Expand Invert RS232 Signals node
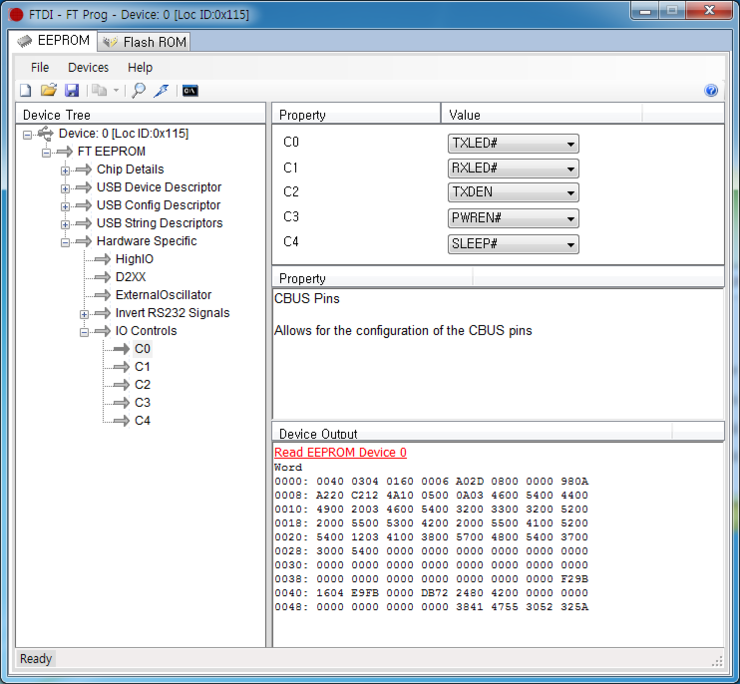This screenshot has width=740, height=684. pyautogui.click(x=84, y=314)
